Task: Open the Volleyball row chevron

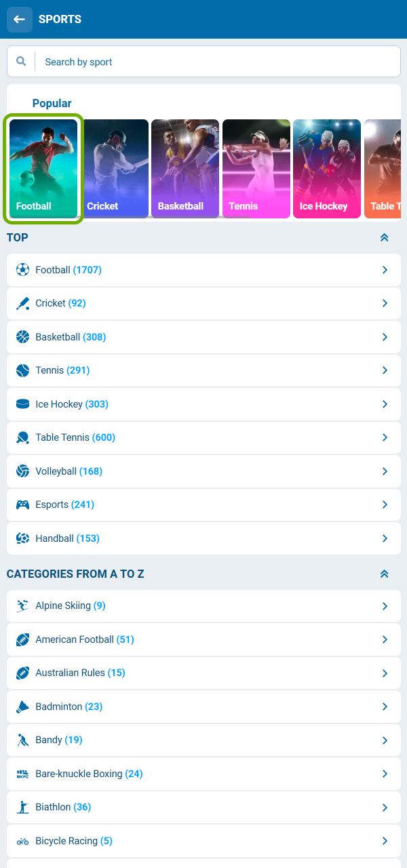Action: [x=385, y=471]
